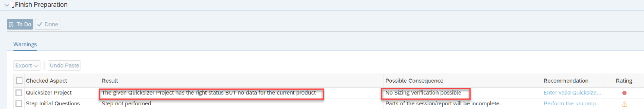644x110 pixels.
Task: Switch to the Warnings tab
Action: click(x=25, y=44)
